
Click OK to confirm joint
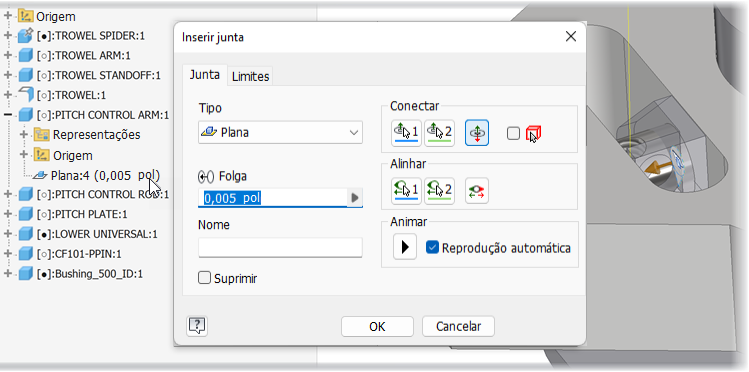[x=377, y=326]
